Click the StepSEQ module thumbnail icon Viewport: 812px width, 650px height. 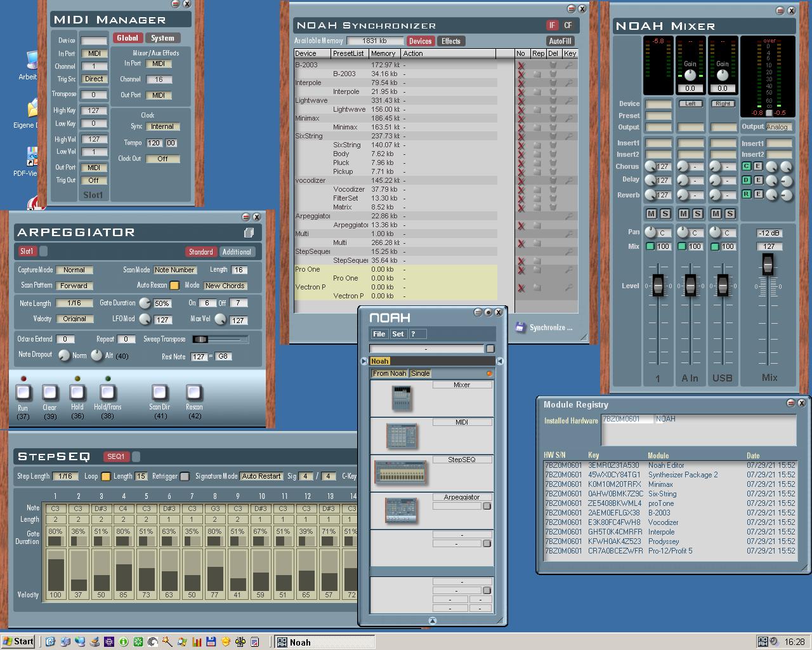[400, 473]
